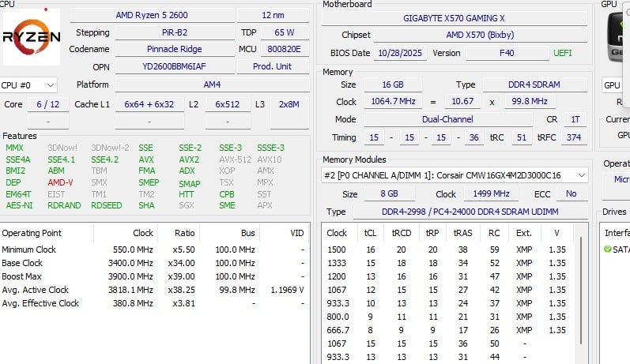Click the AM4 platform field

(x=212, y=84)
